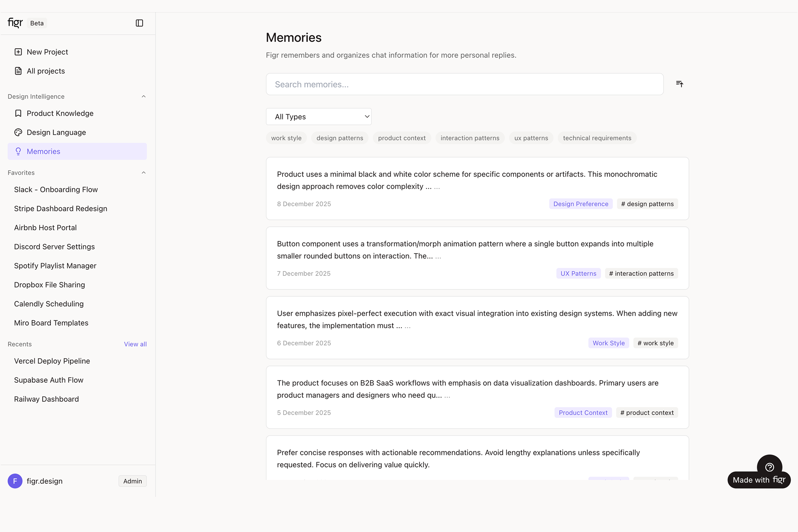Viewport: 798px width, 532px height.
Task: Click the sort icon beside the search bar
Action: click(x=680, y=84)
